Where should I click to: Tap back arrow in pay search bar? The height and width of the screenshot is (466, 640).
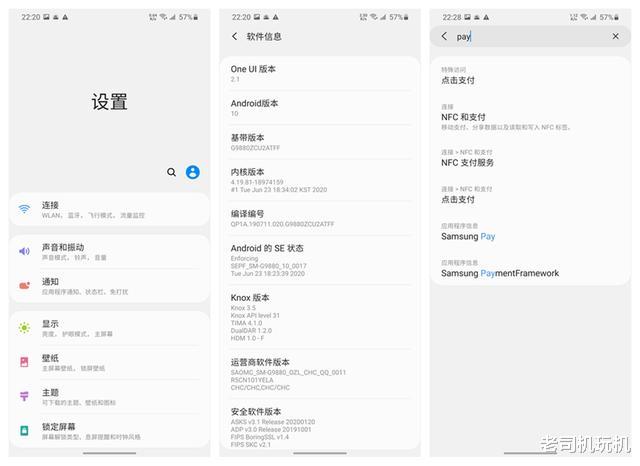click(444, 36)
